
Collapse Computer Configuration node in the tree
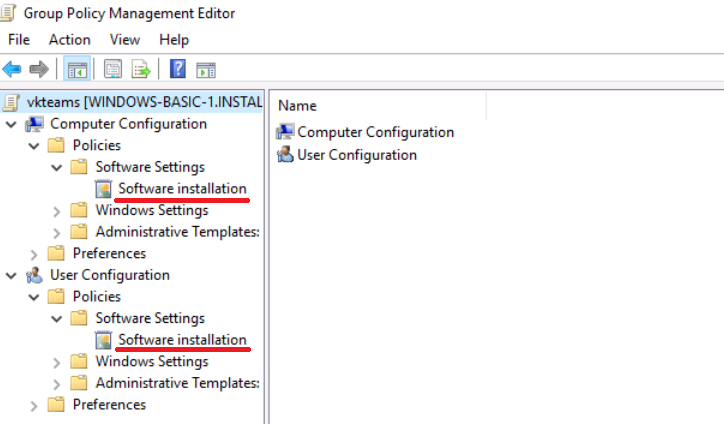click(x=11, y=124)
